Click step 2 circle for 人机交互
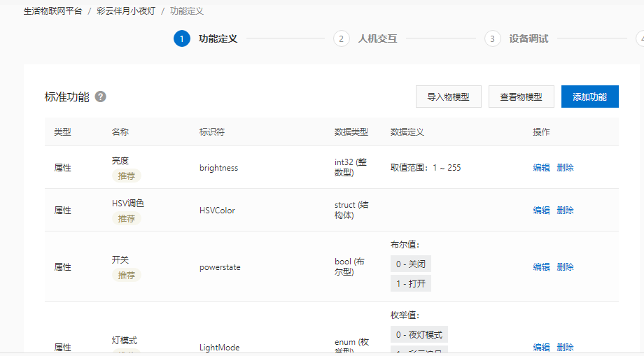644x356 pixels. pyautogui.click(x=342, y=39)
